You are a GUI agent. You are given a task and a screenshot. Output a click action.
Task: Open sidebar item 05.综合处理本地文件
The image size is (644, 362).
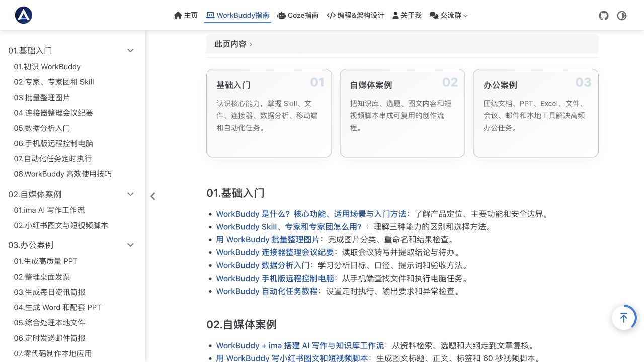[49, 323]
